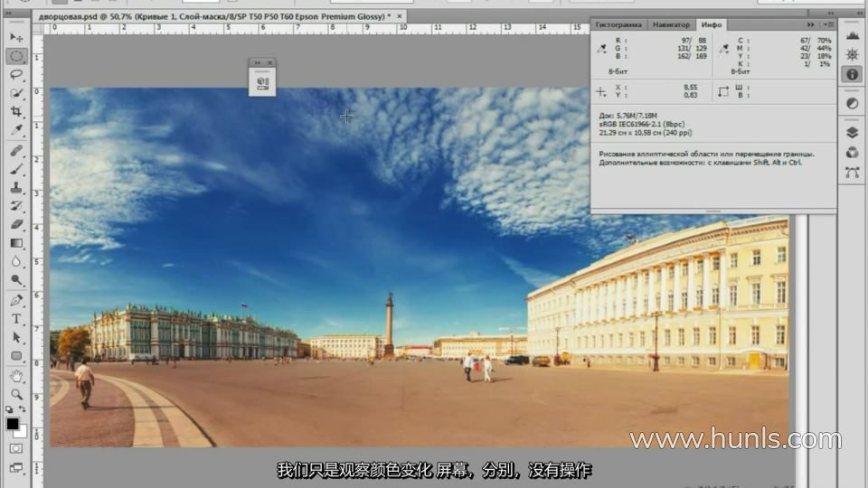
Task: Select the Path Selection tool
Action: pyautogui.click(x=16, y=337)
